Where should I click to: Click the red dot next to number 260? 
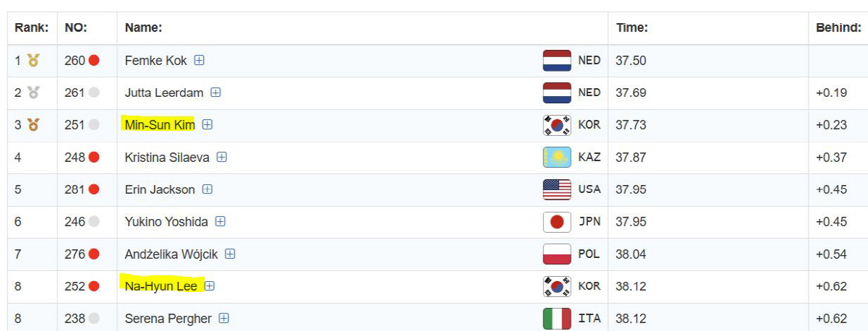94,61
